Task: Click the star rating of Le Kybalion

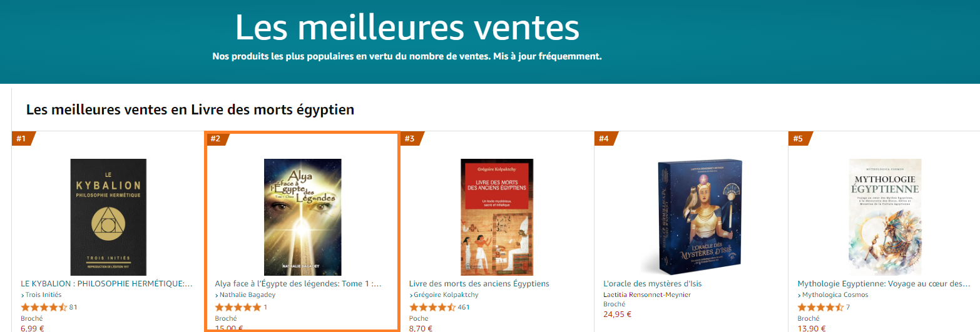Action: coord(44,307)
